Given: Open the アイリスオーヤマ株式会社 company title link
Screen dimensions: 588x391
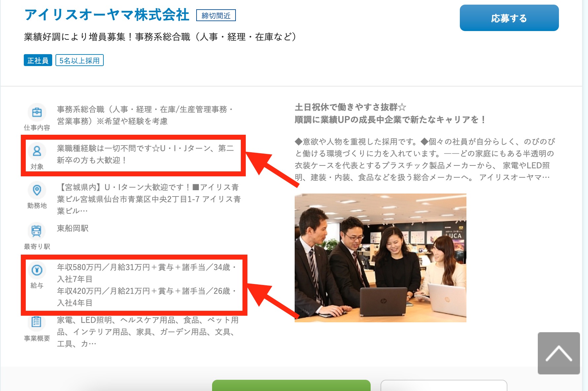Looking at the screenshot, I should point(107,15).
